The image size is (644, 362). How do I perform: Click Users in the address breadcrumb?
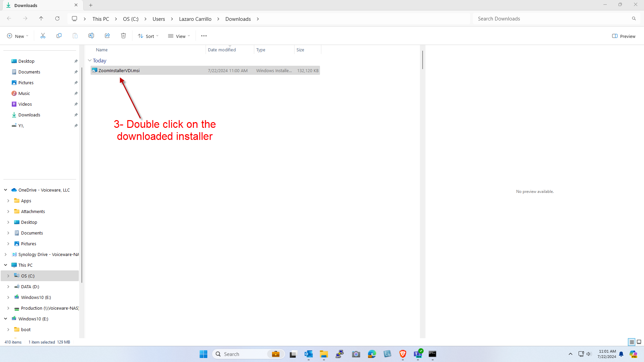click(159, 19)
